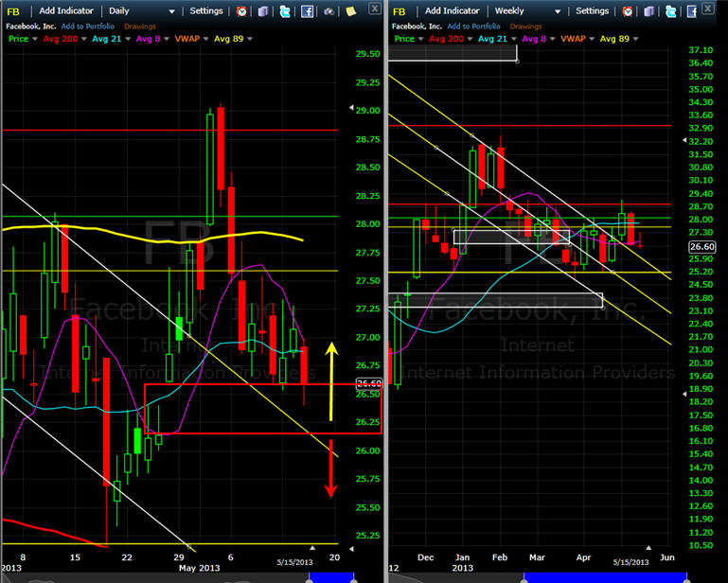Click the 5/15/2013 date label in Weekly chart
Image resolution: width=728 pixels, height=583 pixels.
tap(630, 562)
